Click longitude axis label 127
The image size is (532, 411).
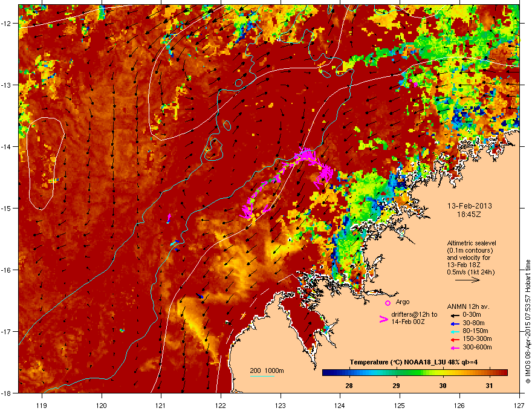click(519, 405)
